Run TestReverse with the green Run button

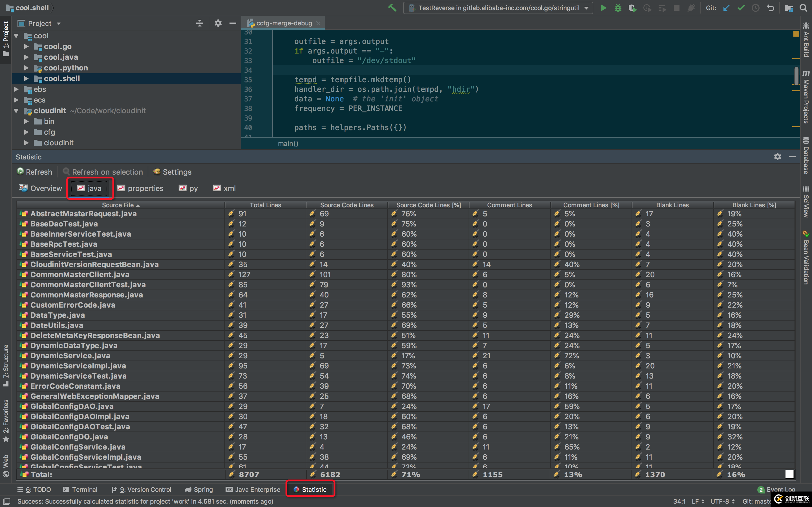(x=603, y=8)
